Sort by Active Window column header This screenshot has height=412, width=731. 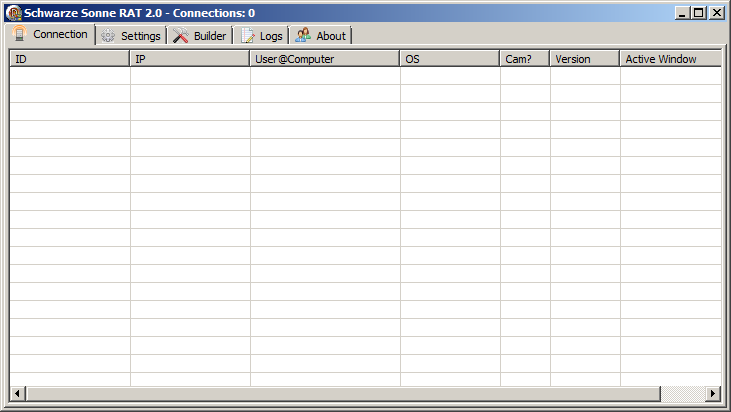(x=670, y=59)
